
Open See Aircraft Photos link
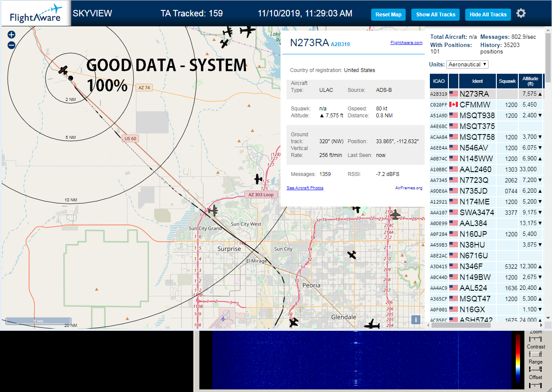click(305, 188)
